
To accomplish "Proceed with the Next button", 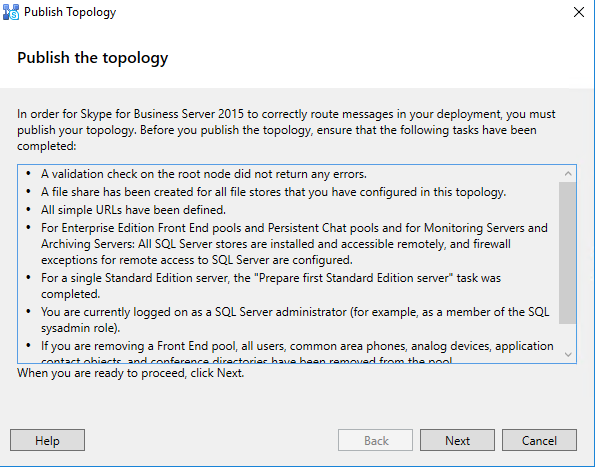I will tap(457, 440).
